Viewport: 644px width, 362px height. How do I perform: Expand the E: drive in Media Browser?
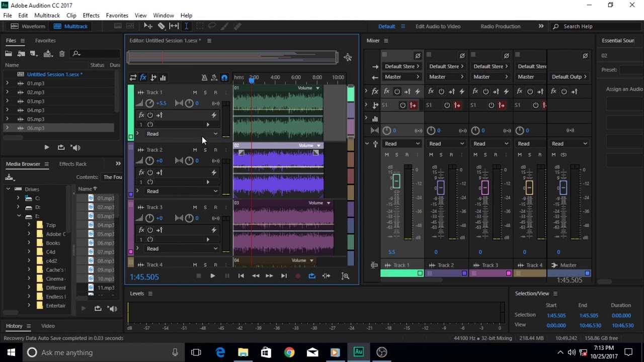coord(19,216)
